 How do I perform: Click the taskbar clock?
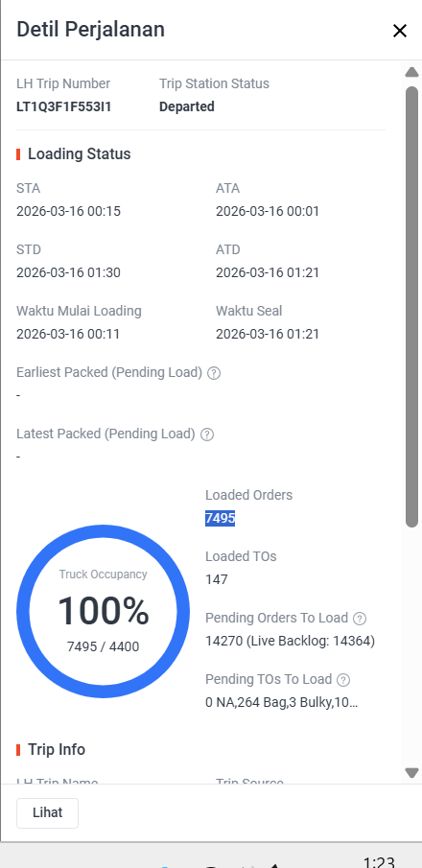(379, 862)
